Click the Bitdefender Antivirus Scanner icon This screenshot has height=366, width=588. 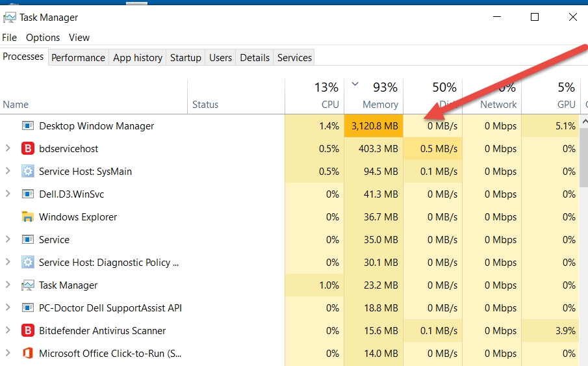28,331
